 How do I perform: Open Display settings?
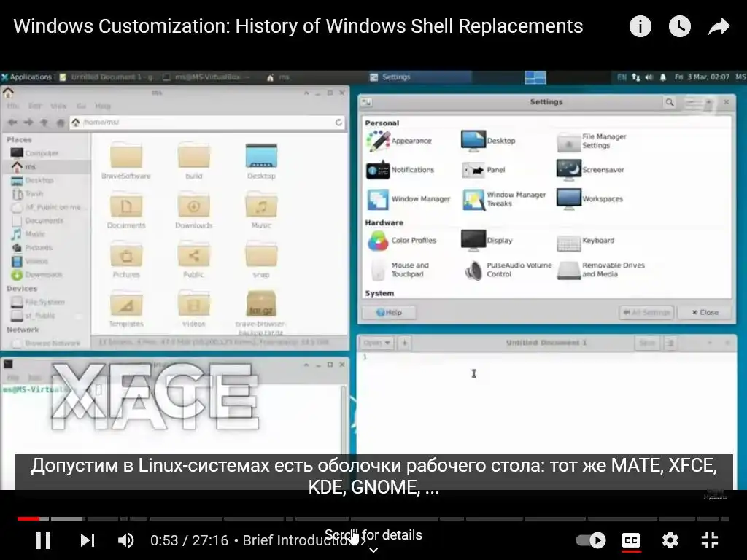tap(487, 241)
